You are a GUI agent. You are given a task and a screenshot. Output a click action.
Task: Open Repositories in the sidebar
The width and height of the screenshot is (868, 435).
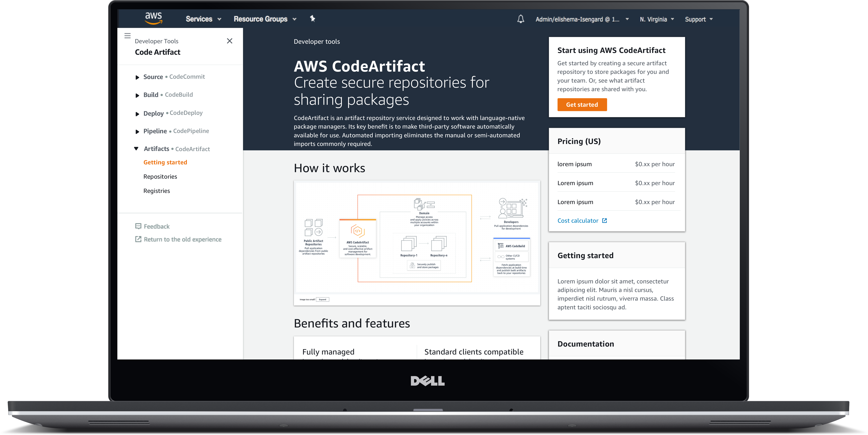coord(160,176)
